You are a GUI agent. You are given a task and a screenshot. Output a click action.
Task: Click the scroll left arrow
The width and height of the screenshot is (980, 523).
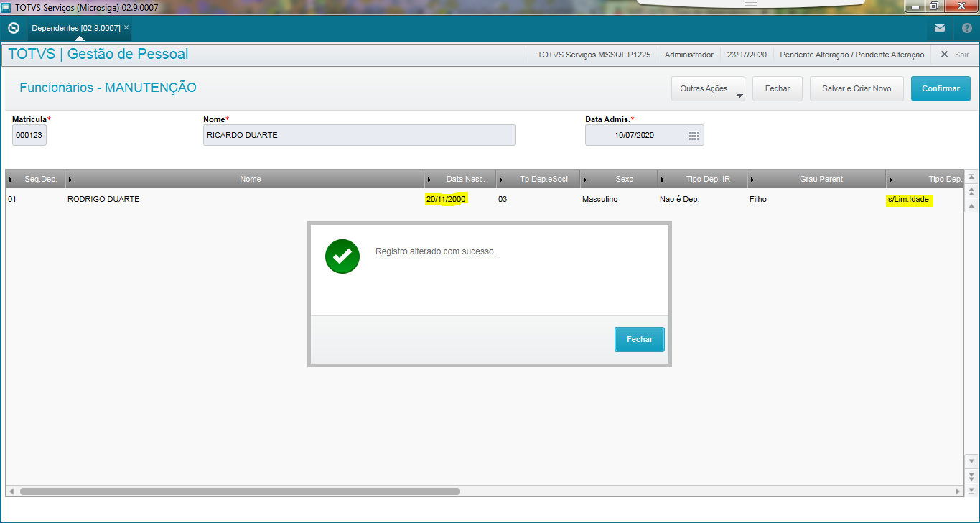pyautogui.click(x=11, y=491)
